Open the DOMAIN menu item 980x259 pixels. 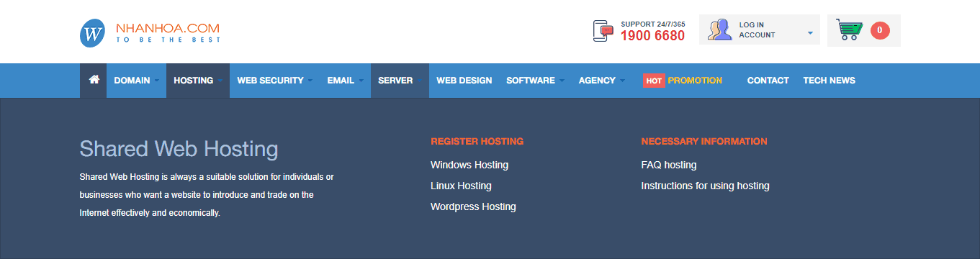click(132, 81)
